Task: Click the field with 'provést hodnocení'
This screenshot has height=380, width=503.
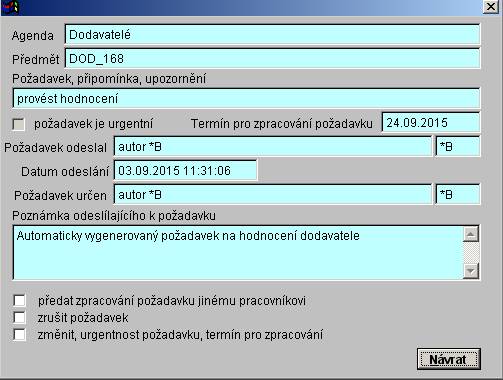Action: [246, 98]
